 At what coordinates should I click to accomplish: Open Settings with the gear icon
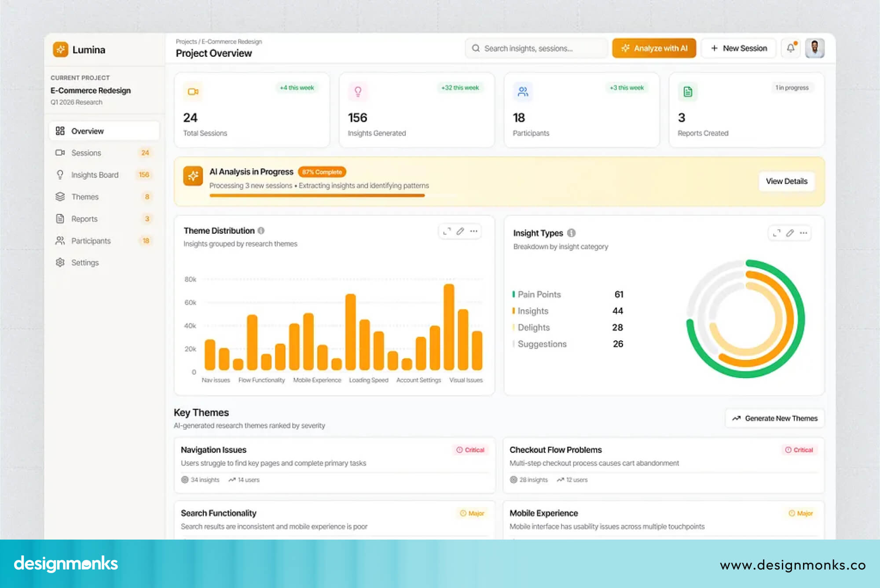pyautogui.click(x=60, y=262)
